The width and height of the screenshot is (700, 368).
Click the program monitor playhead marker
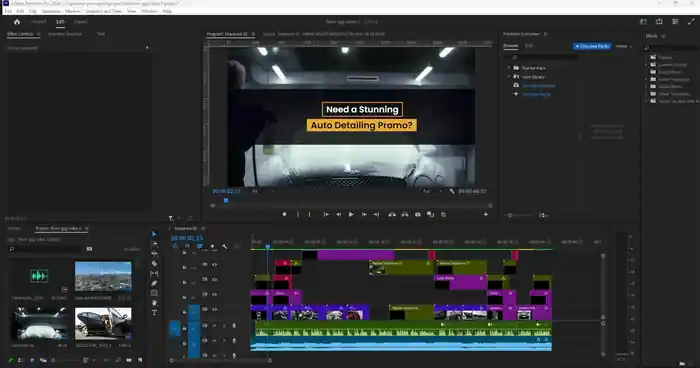(226, 201)
